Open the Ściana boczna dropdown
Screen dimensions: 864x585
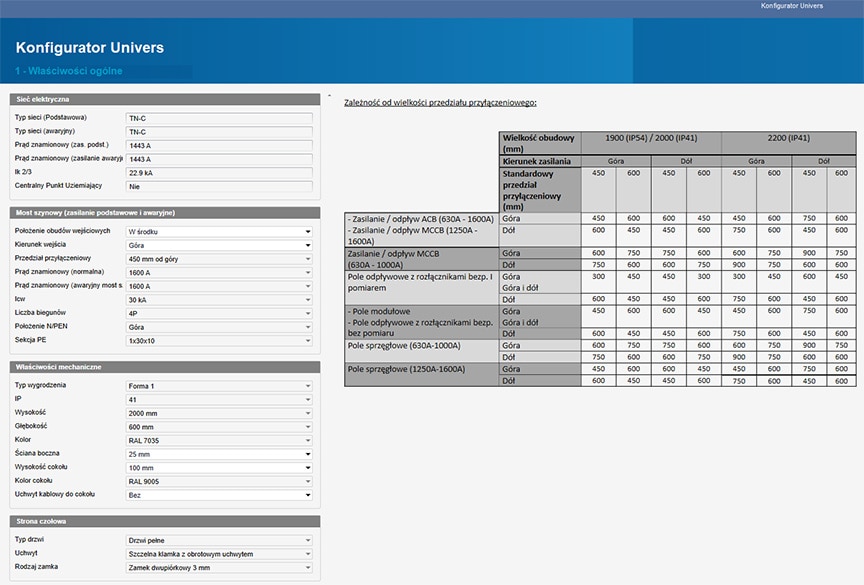click(x=219, y=453)
